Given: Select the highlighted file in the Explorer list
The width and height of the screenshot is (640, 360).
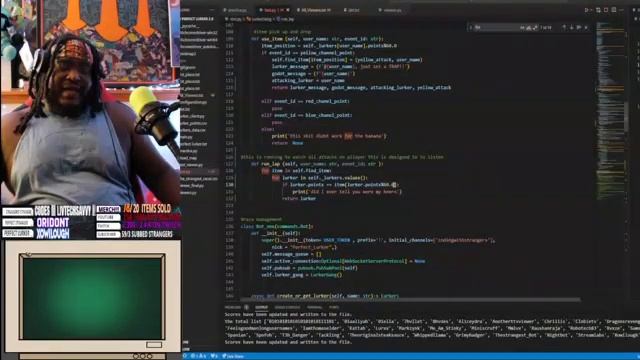Looking at the screenshot, I should tap(199, 171).
